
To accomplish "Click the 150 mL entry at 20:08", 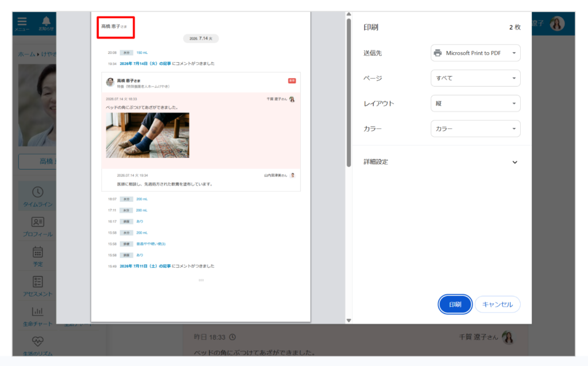I will [x=142, y=52].
